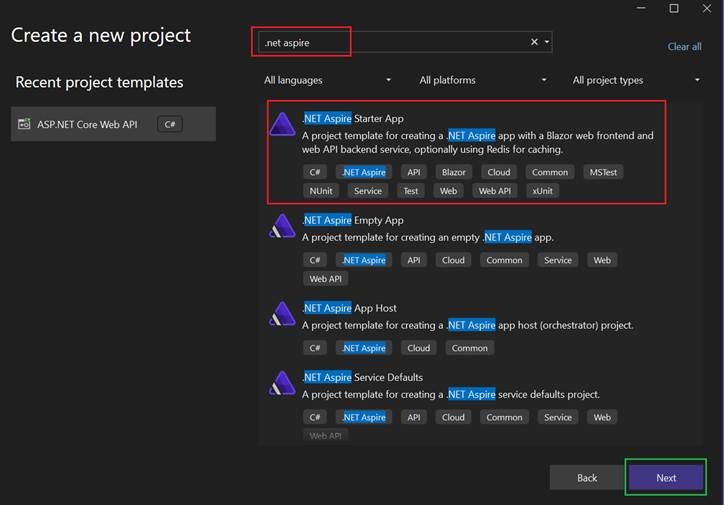This screenshot has width=724, height=505.
Task: Select the .NET Aspire Starter App title
Action: [x=353, y=119]
